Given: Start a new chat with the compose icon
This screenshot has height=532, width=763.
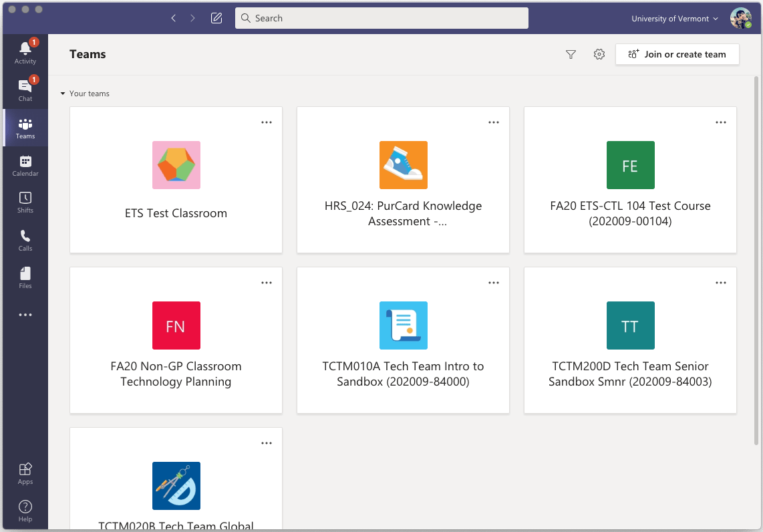Looking at the screenshot, I should click(x=216, y=18).
